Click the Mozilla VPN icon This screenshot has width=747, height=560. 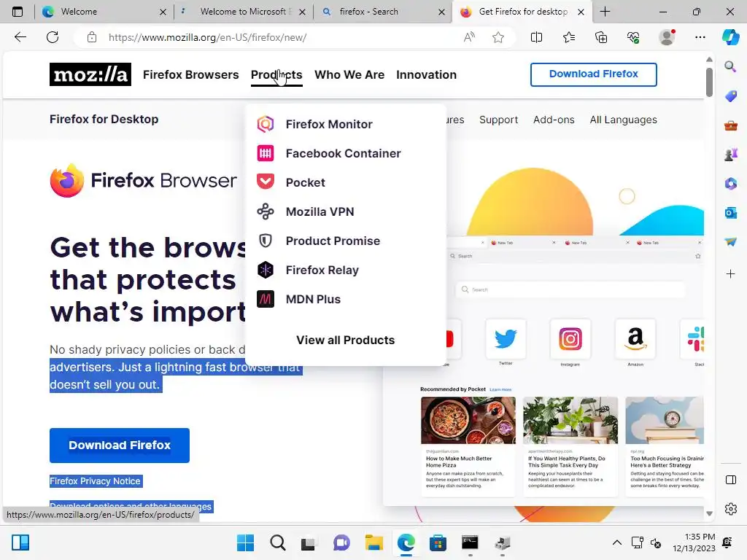click(266, 211)
